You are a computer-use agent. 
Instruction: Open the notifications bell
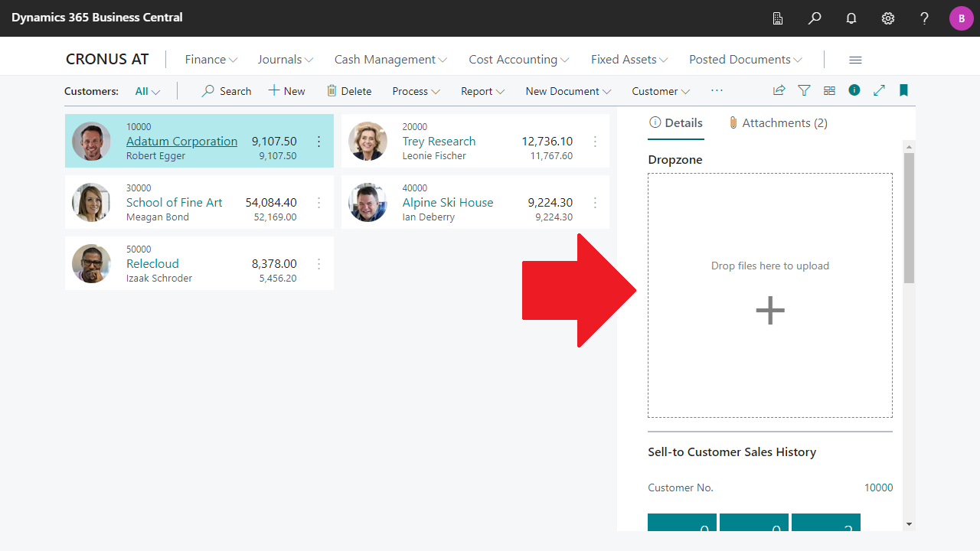(x=851, y=18)
